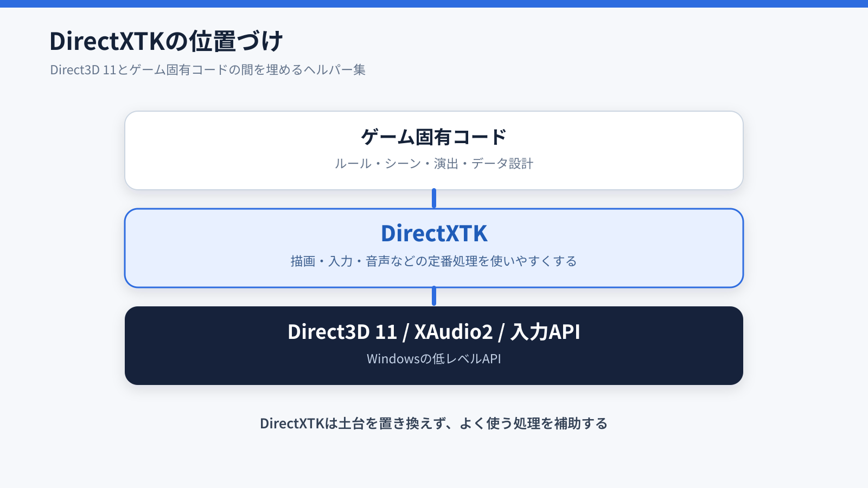Select the heading 'Direct3D 11 / XAudio2 / 入力API'

[434, 332]
